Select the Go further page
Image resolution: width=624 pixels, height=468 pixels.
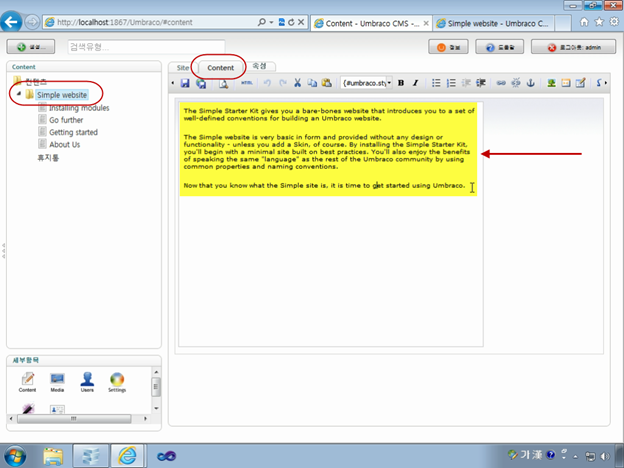click(66, 120)
